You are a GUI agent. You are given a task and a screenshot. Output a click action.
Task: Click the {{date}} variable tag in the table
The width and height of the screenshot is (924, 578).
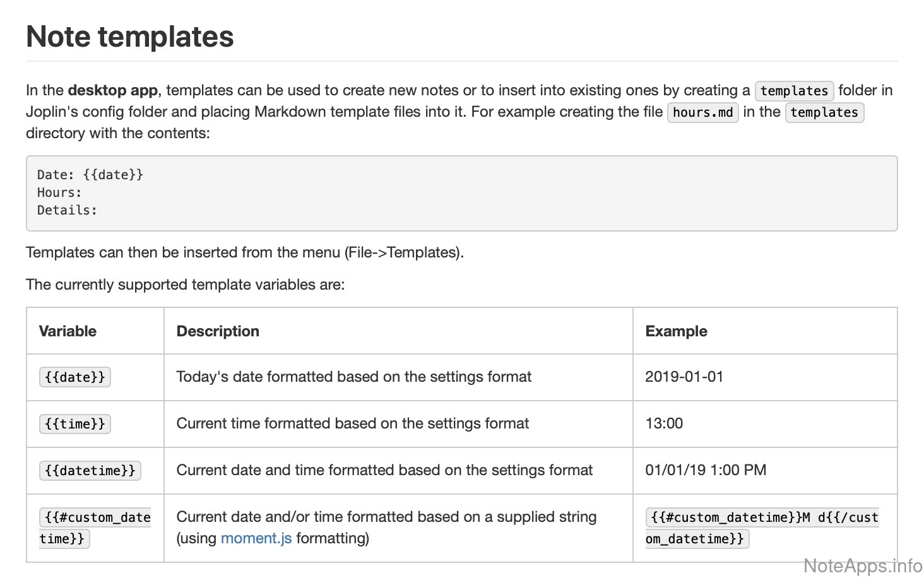click(x=75, y=377)
